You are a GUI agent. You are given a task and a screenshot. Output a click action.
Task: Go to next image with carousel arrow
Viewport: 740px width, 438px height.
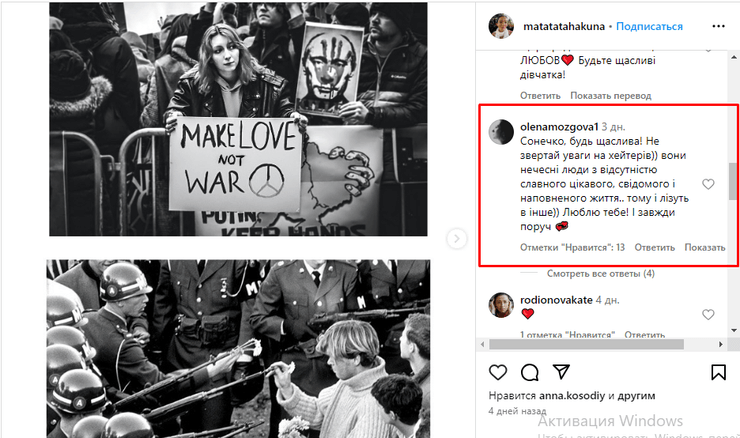coord(456,238)
